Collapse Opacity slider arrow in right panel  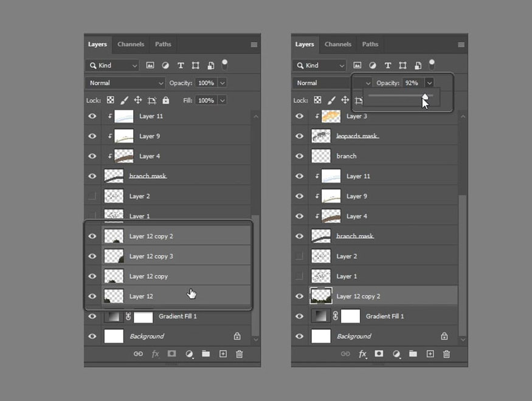[x=429, y=83]
